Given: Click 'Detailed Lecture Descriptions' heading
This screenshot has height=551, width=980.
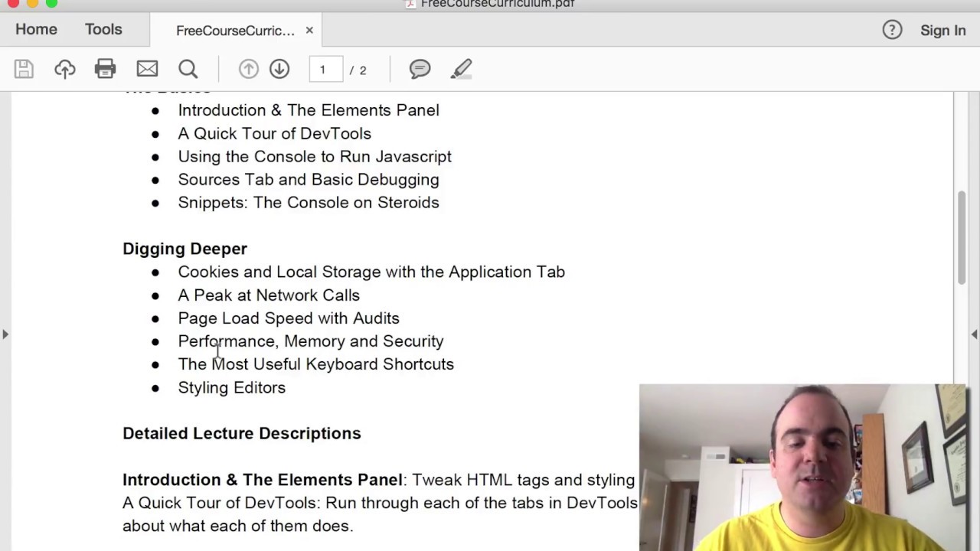Looking at the screenshot, I should 241,433.
